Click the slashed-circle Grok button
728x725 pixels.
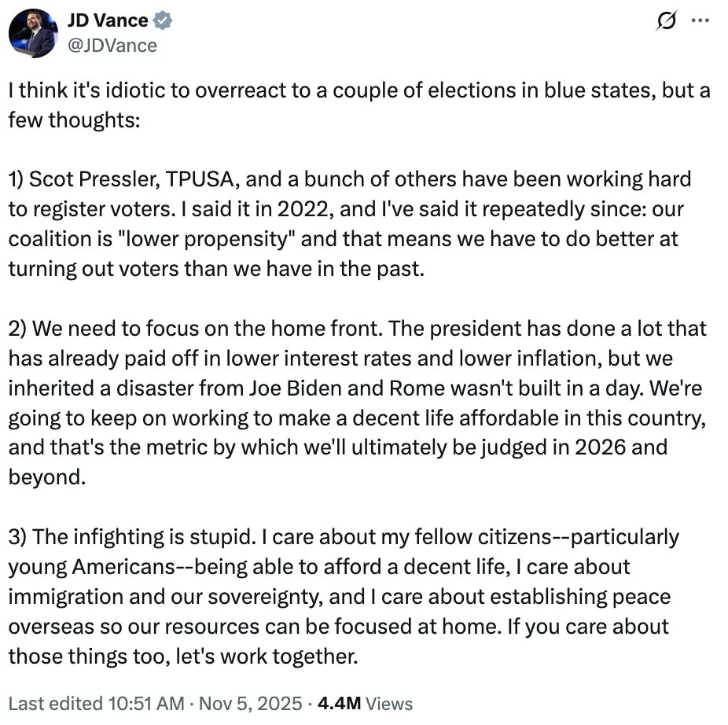coord(665,21)
